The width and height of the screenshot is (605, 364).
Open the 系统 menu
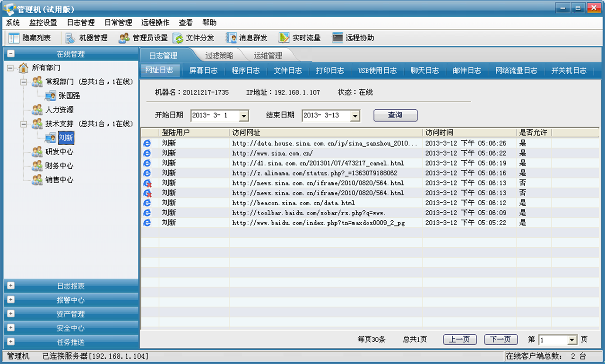(x=13, y=22)
